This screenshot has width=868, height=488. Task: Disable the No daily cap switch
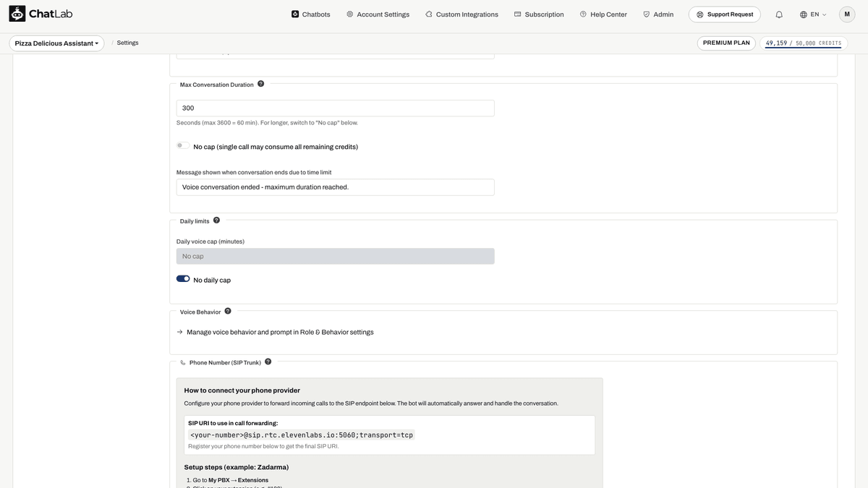click(x=183, y=279)
